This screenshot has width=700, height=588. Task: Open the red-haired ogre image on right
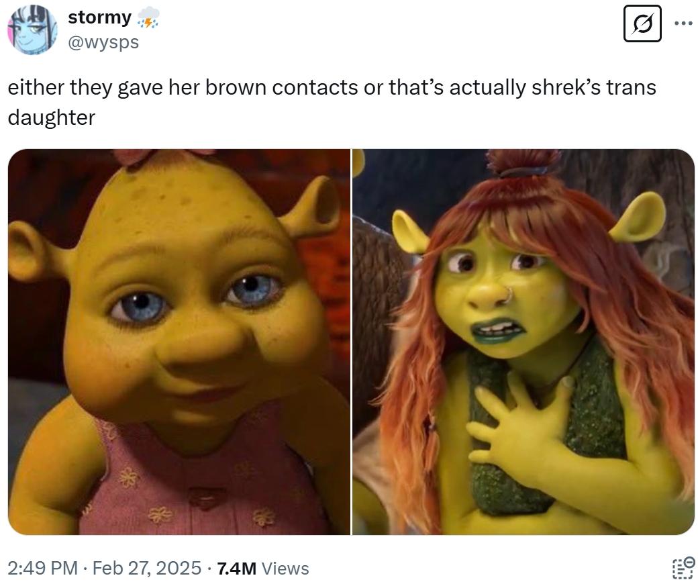click(x=523, y=342)
